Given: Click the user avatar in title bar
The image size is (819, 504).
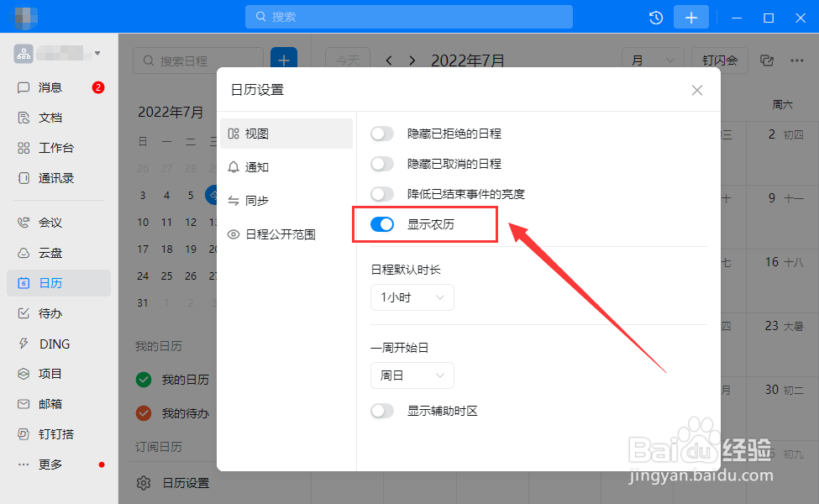Looking at the screenshot, I should tap(24, 17).
